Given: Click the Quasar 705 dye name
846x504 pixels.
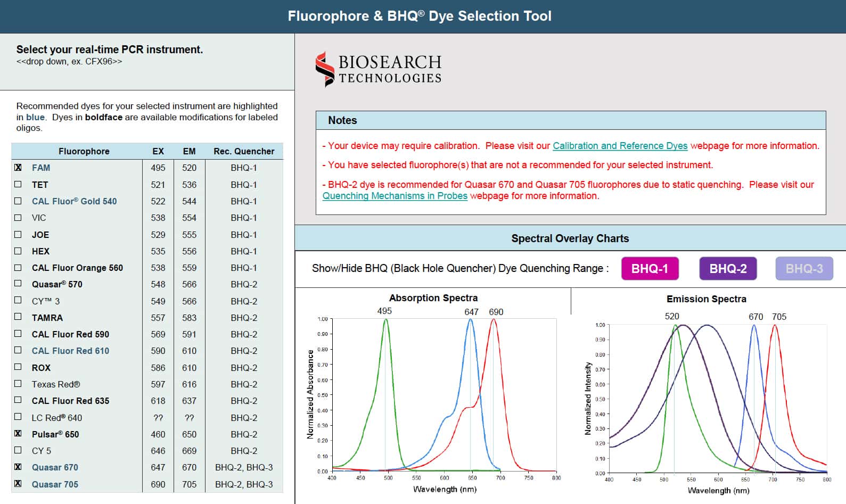Looking at the screenshot, I should pyautogui.click(x=55, y=484).
